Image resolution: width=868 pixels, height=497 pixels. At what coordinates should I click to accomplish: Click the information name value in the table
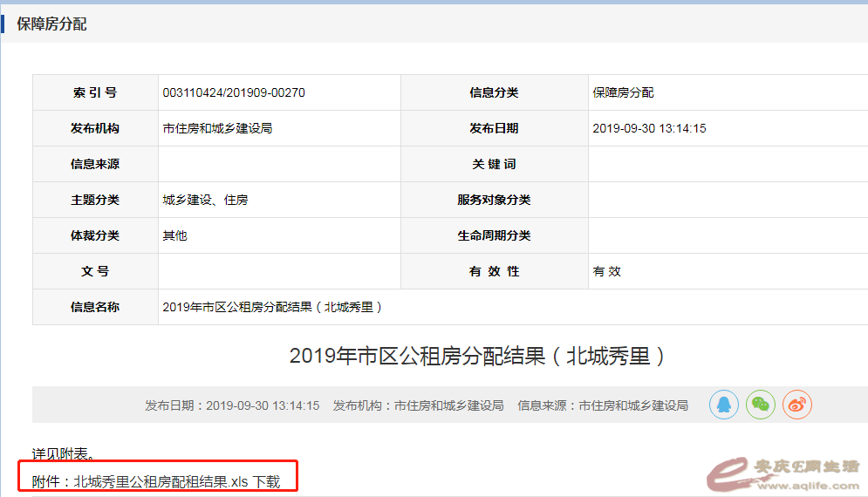[x=273, y=307]
